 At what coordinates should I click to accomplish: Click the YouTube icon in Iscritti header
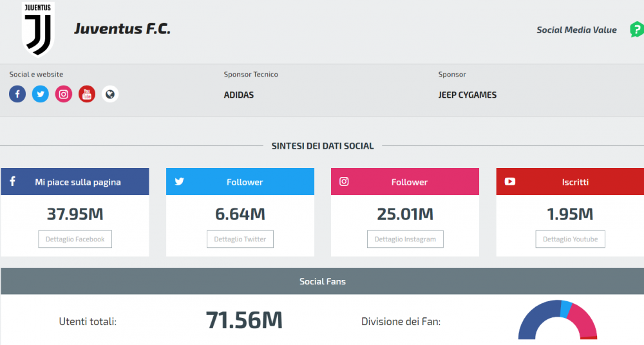click(x=510, y=182)
